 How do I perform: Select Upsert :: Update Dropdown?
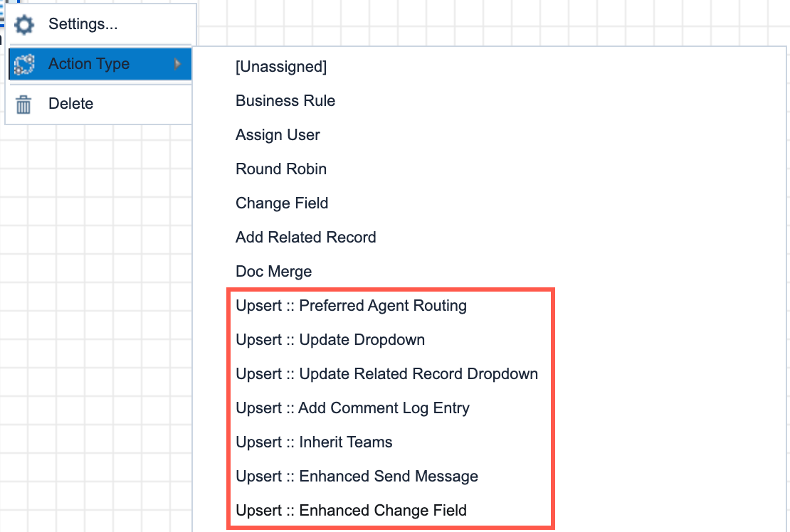pos(330,339)
